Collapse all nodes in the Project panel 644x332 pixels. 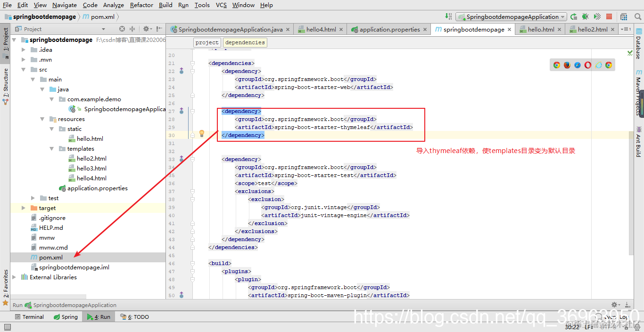click(132, 29)
